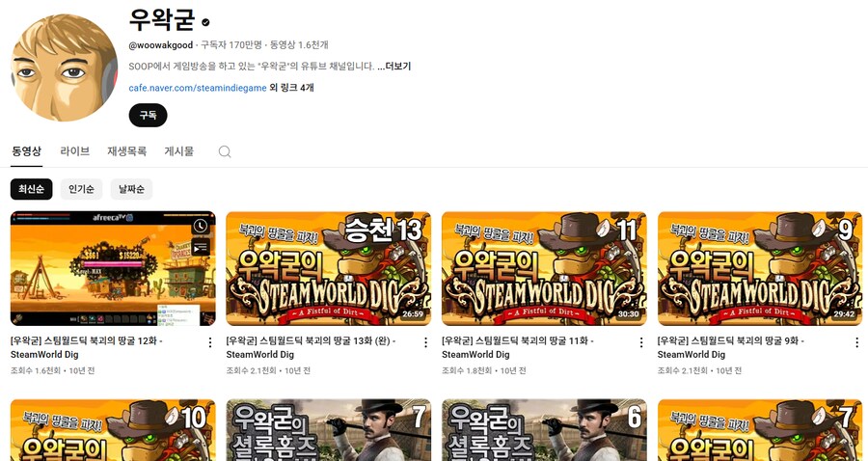The height and width of the screenshot is (461, 868).
Task: Open the SteamWorld Dig 12화 gameplay thumbnail
Action: tap(113, 268)
